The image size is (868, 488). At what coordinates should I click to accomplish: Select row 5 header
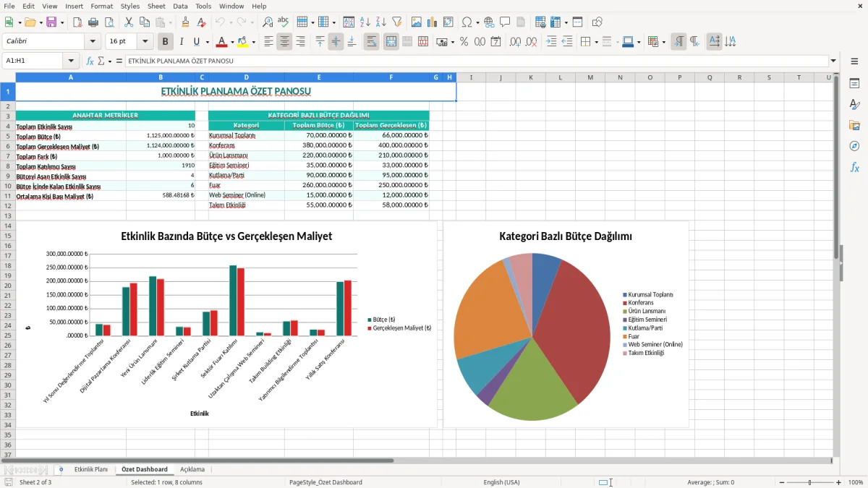(x=7, y=136)
